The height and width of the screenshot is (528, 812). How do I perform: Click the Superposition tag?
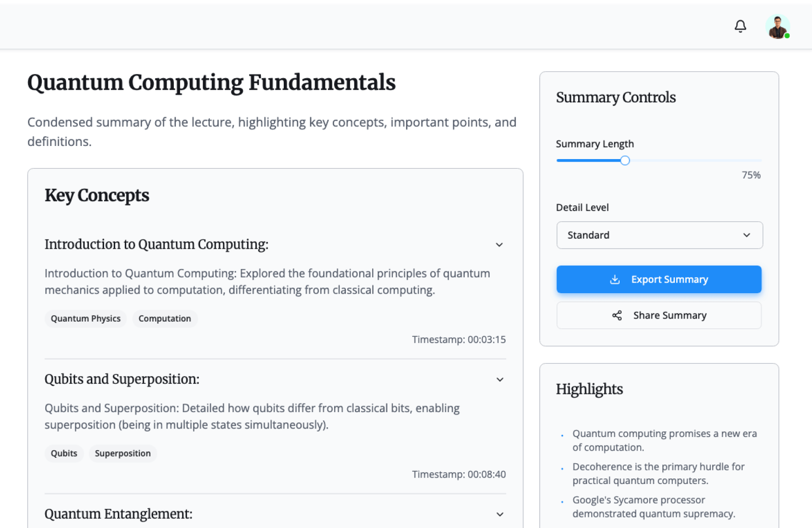point(123,454)
